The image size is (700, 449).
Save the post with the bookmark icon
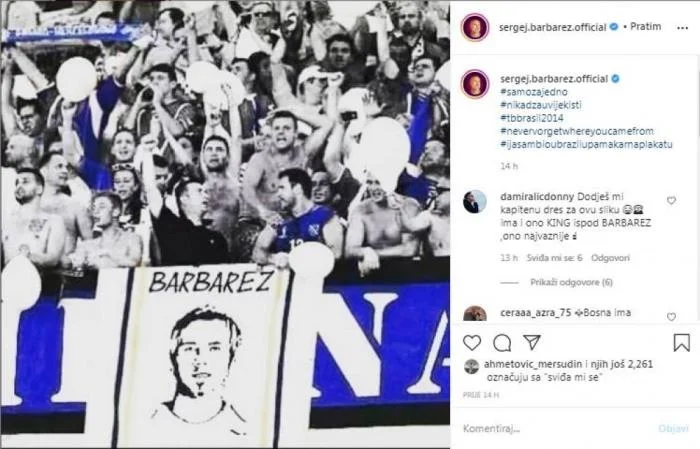(681, 343)
